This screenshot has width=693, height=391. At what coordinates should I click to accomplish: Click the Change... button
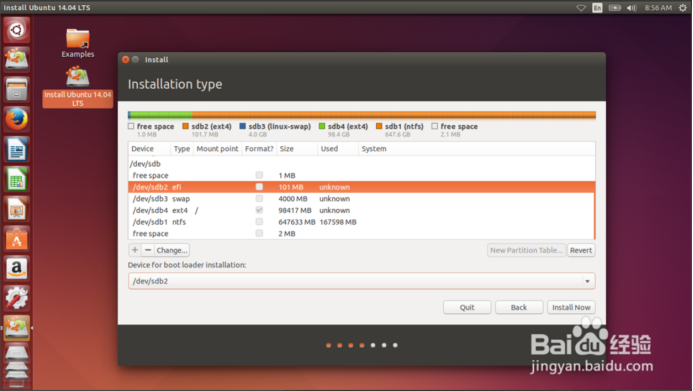coord(172,250)
